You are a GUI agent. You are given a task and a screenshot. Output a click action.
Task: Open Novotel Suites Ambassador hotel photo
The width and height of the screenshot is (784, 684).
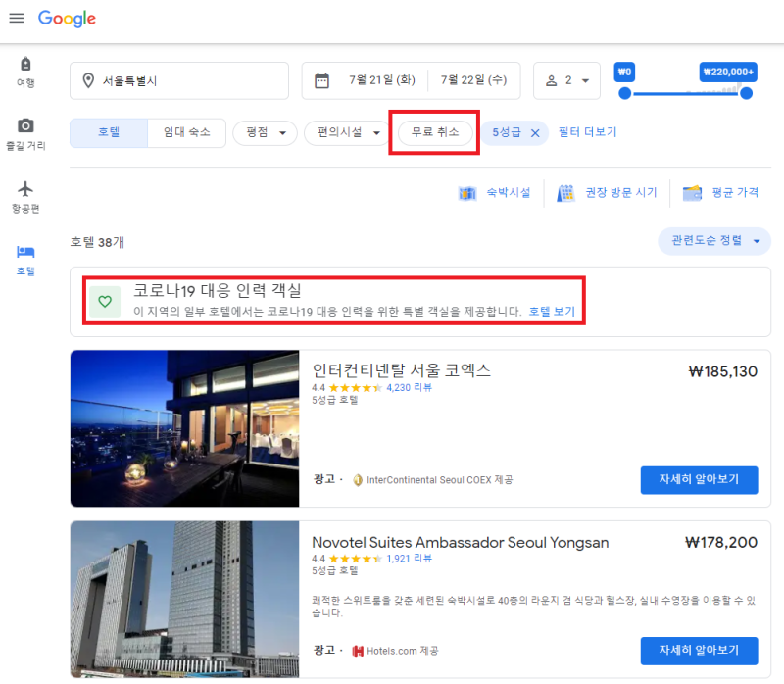tap(185, 600)
